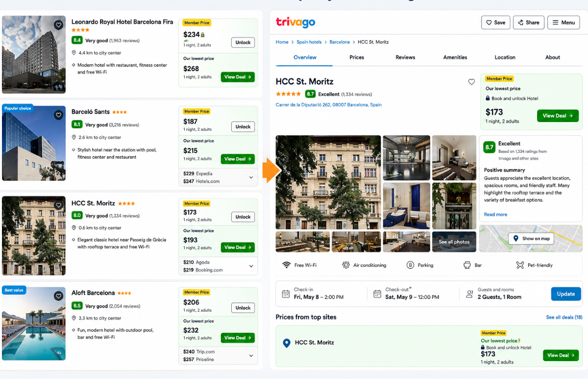Image resolution: width=588 pixels, height=392 pixels.
Task: Click the 8.7 rating badge in the review summary
Action: 489,147
